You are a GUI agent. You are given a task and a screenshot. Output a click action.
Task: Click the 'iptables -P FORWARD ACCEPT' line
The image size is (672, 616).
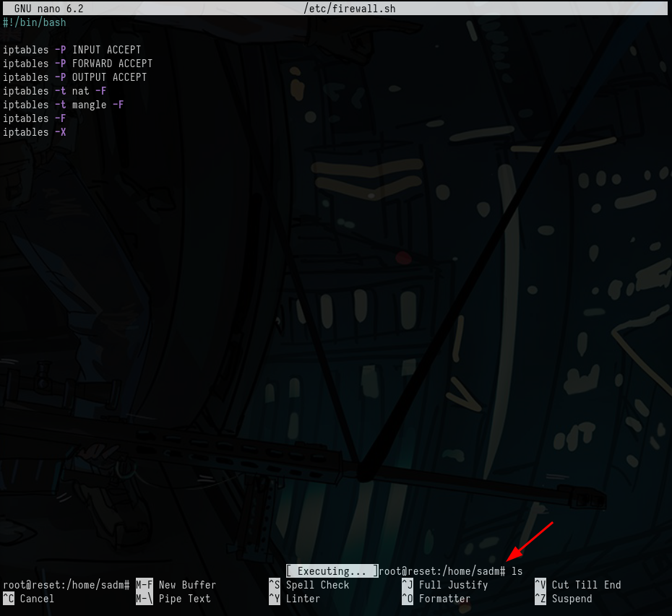(x=78, y=64)
